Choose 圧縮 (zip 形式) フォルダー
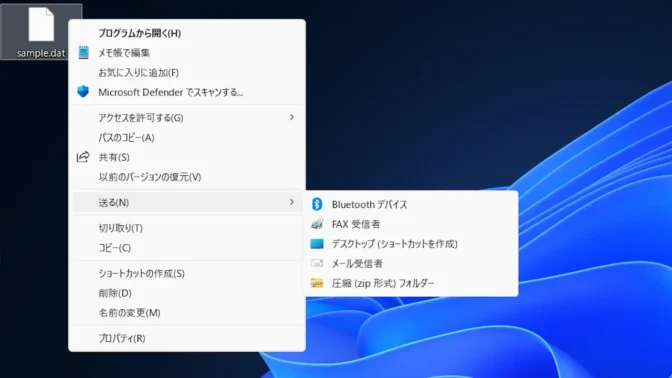 click(x=411, y=283)
